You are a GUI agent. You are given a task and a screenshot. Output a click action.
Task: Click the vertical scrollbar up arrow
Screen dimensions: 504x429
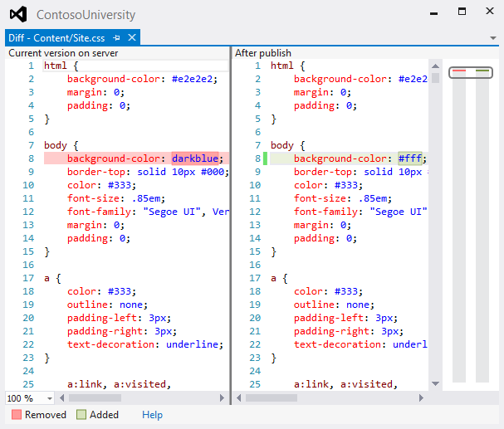click(435, 66)
